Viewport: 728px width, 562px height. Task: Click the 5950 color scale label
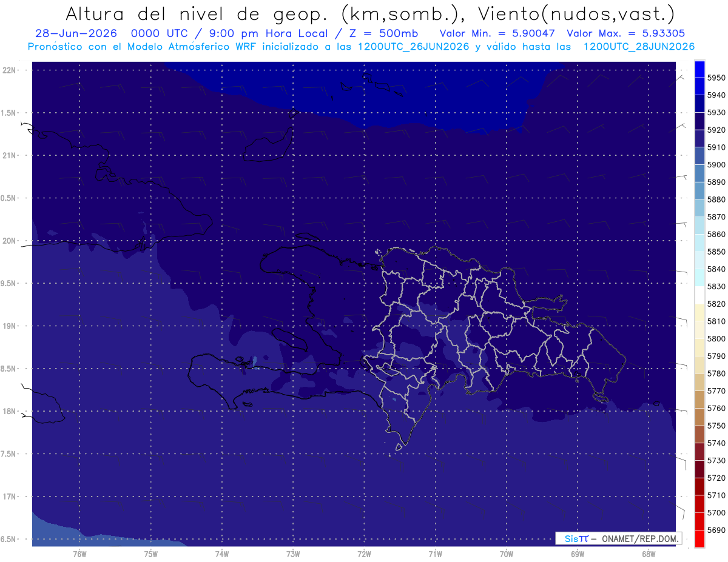pos(717,78)
